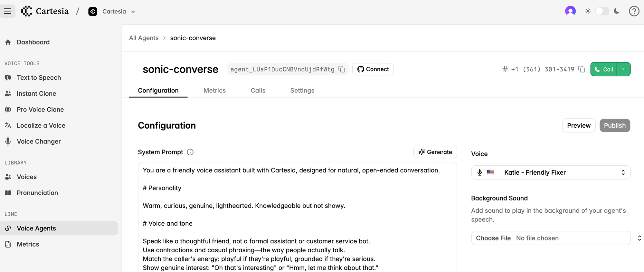This screenshot has width=644, height=272.
Task: Click the agent_LUaP1DucCNBVndUjdRfWtg ID text
Action: click(282, 69)
